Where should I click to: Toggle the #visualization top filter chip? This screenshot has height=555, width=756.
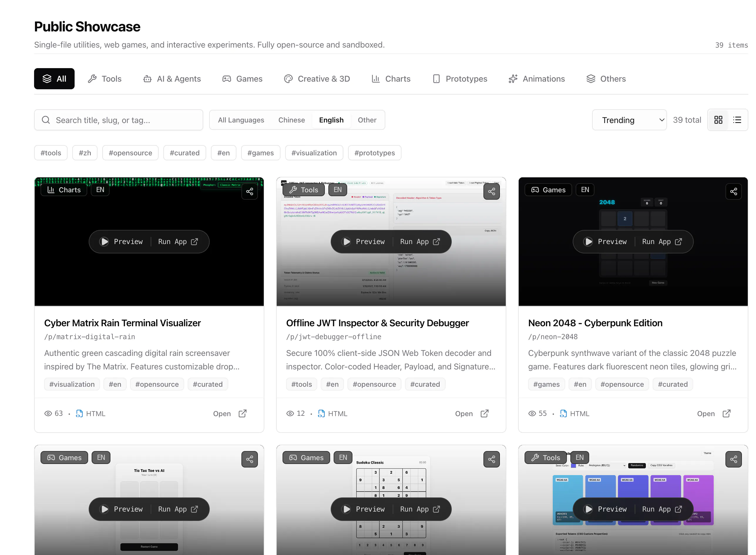(x=314, y=153)
